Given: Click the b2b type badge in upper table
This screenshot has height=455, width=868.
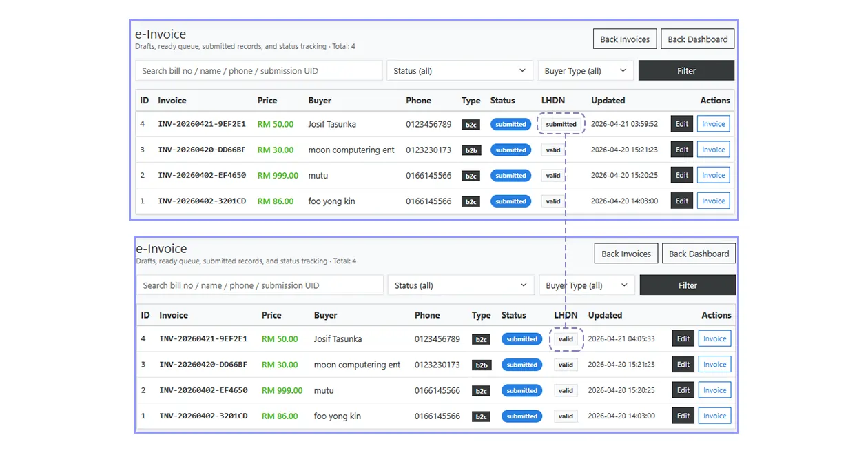Looking at the screenshot, I should [x=471, y=150].
